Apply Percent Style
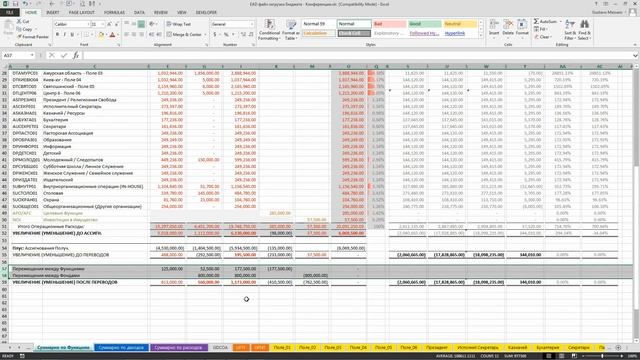 [x=226, y=35]
